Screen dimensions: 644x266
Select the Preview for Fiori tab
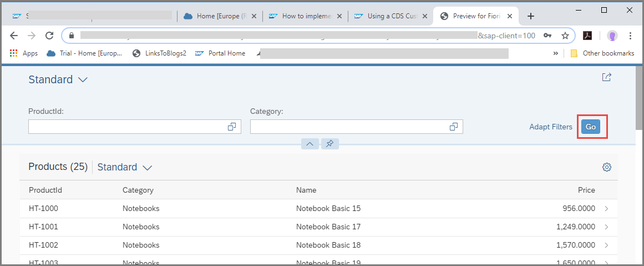(476, 16)
